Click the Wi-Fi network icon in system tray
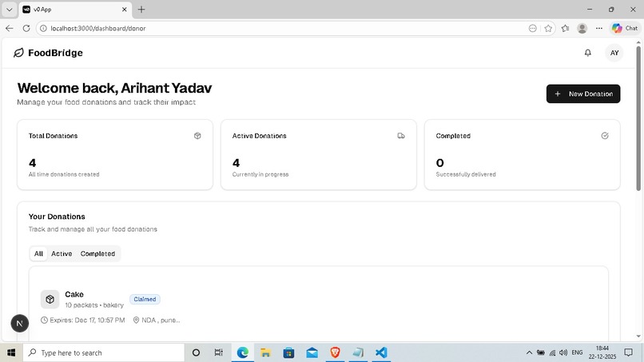Image resolution: width=644 pixels, height=362 pixels. click(x=552, y=352)
